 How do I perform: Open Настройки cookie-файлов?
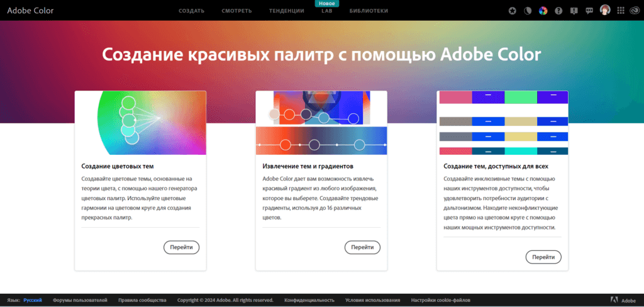point(441,301)
